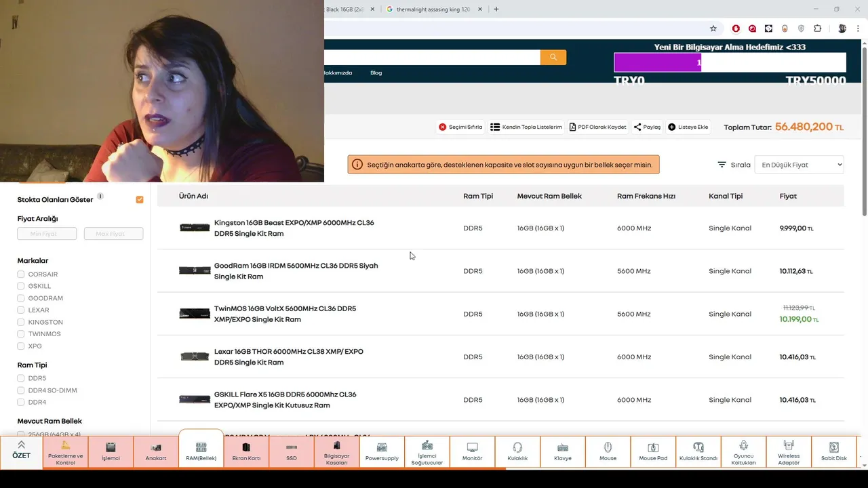Open the Monitör category
Viewport: 868px width, 488px height.
pos(472,451)
